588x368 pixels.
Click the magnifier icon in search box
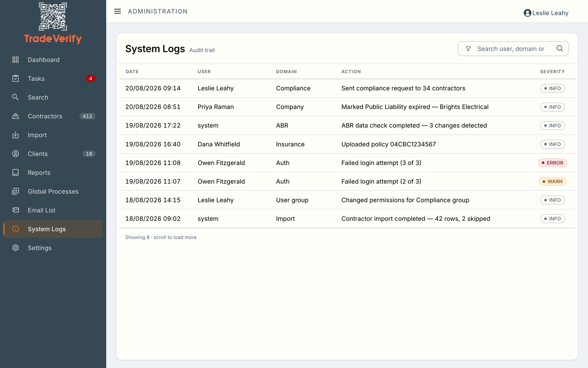[x=560, y=49]
